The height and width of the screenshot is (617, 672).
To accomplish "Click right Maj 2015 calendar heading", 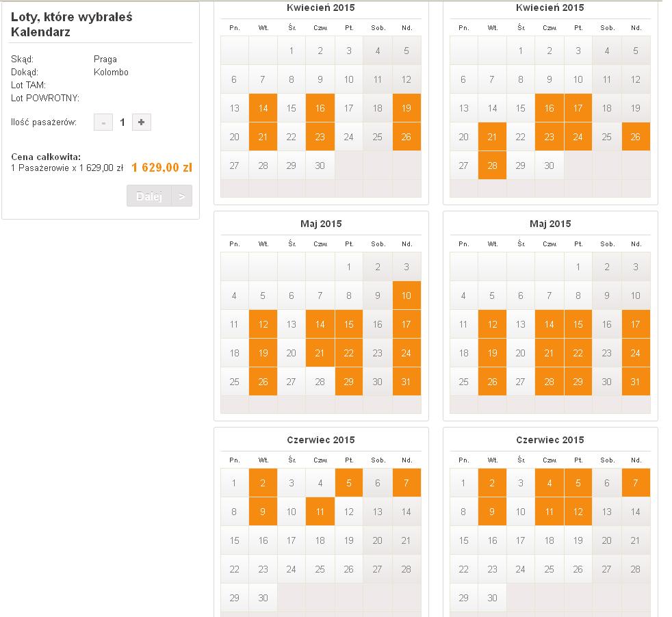I will coord(550,224).
